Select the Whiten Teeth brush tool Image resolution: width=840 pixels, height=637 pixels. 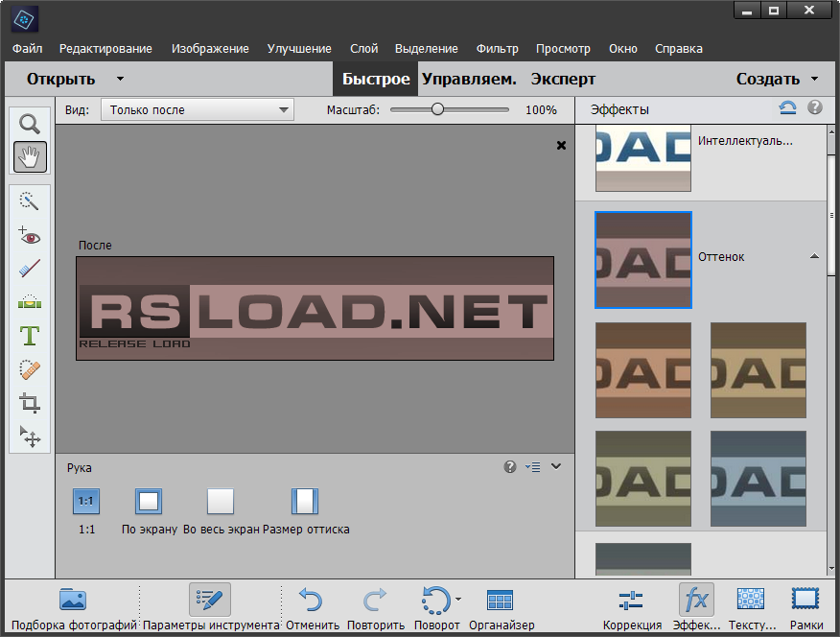coord(30,269)
